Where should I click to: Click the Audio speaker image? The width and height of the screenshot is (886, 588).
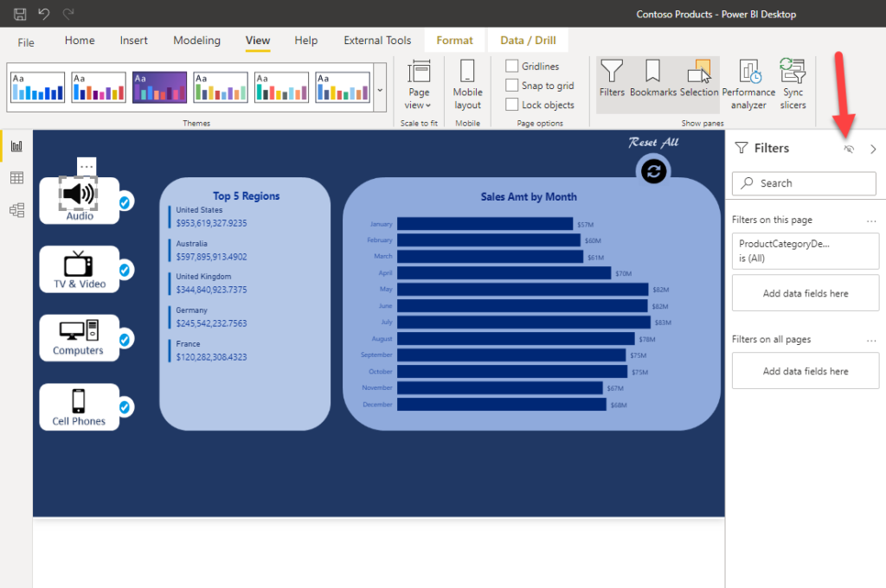[x=79, y=194]
